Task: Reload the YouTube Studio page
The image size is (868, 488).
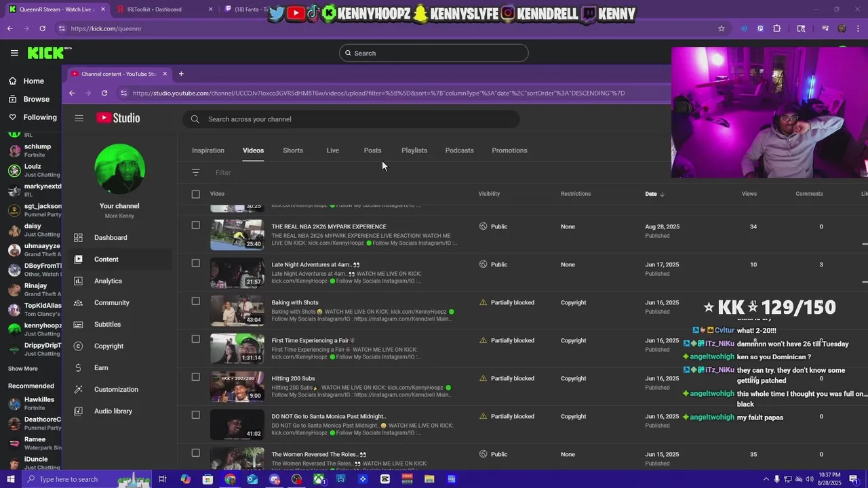Action: pos(104,93)
